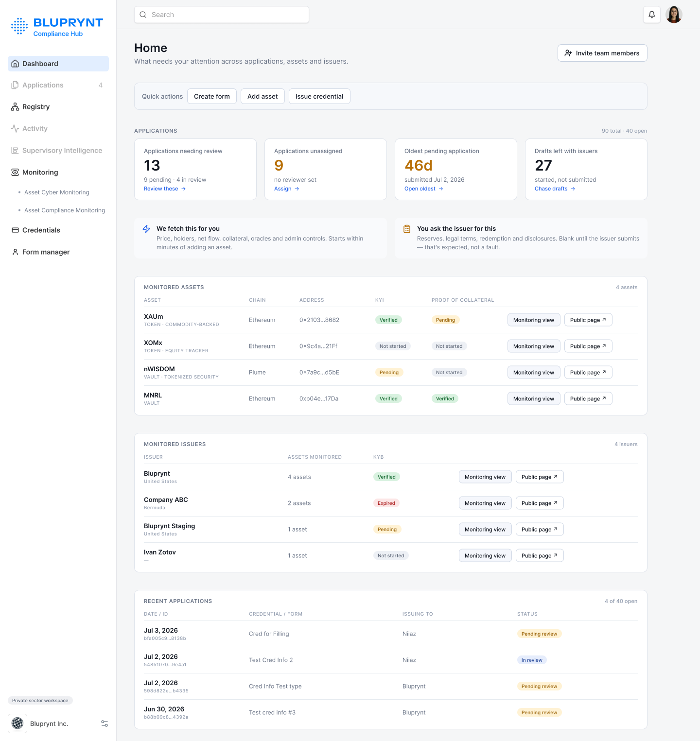Open workspace settings sliders icon
This screenshot has width=700, height=741.
[x=105, y=724]
